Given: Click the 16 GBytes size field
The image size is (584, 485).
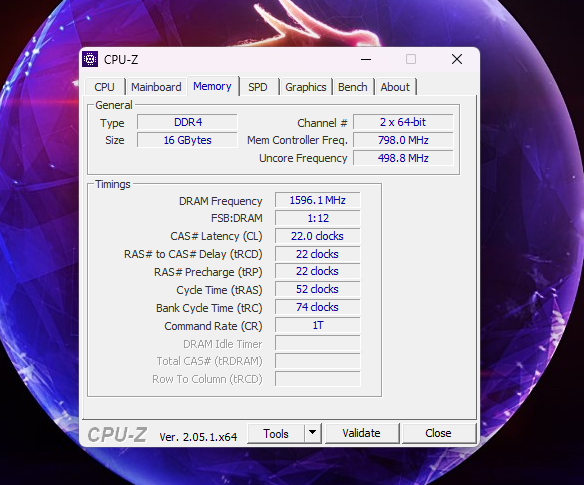Looking at the screenshot, I should pyautogui.click(x=187, y=140).
